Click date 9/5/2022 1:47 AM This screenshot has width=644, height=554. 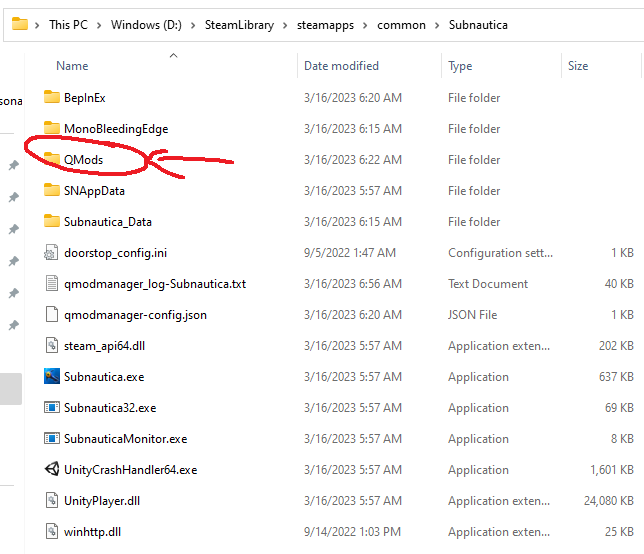(x=350, y=253)
